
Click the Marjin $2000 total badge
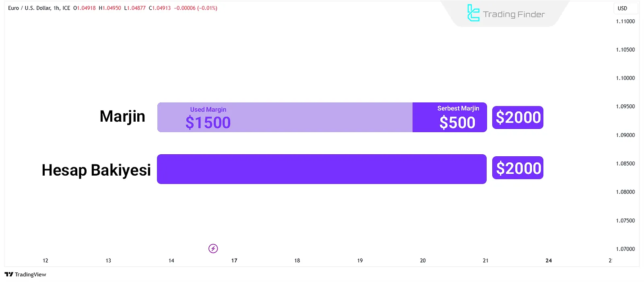(518, 118)
